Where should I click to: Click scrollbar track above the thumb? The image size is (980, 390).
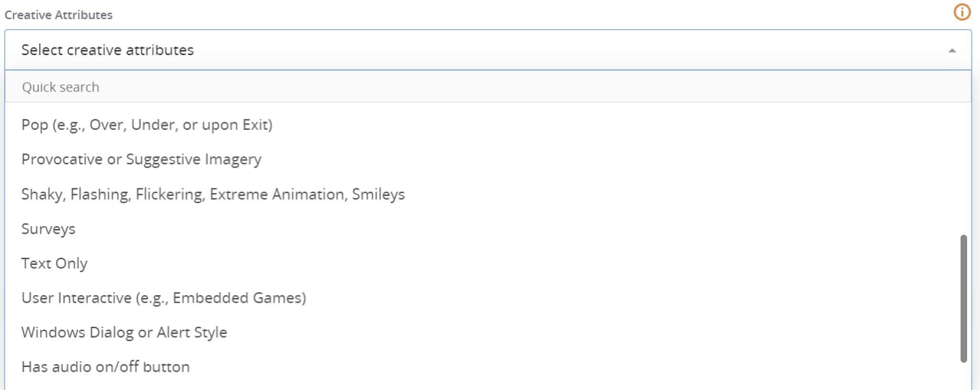pos(964,168)
